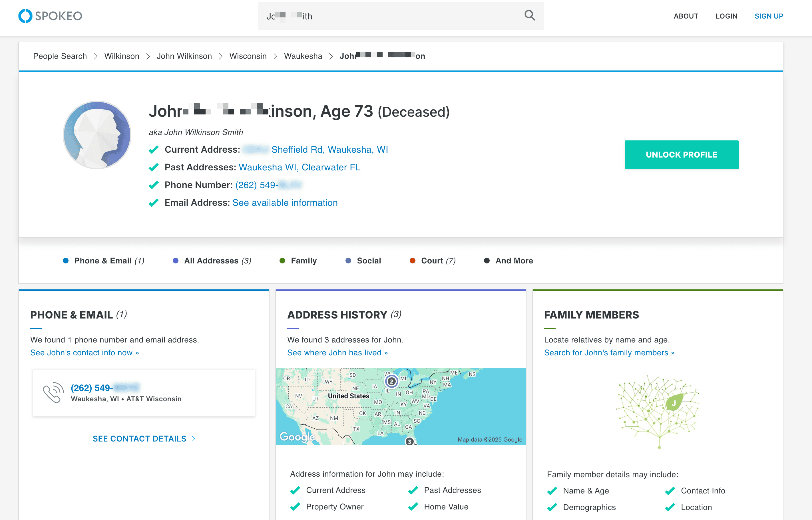Image resolution: width=812 pixels, height=520 pixels.
Task: Click the magnifying glass search icon
Action: [x=529, y=15]
